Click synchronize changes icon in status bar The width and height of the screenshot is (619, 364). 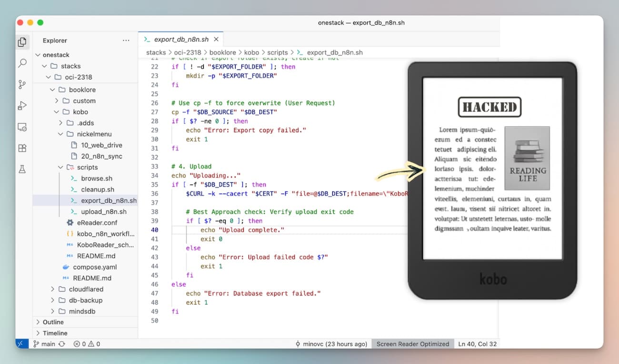click(x=62, y=344)
